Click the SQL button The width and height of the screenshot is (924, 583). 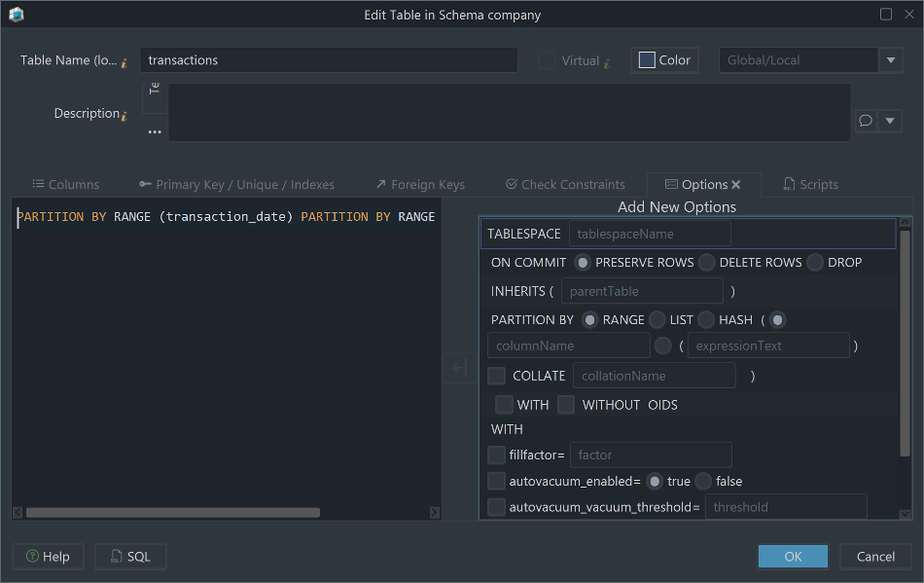point(131,557)
